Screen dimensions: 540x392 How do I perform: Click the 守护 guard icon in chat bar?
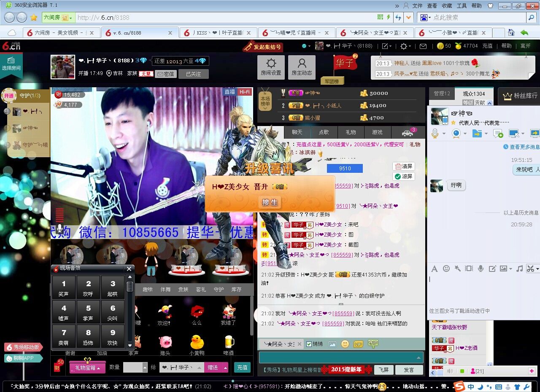click(x=373, y=344)
